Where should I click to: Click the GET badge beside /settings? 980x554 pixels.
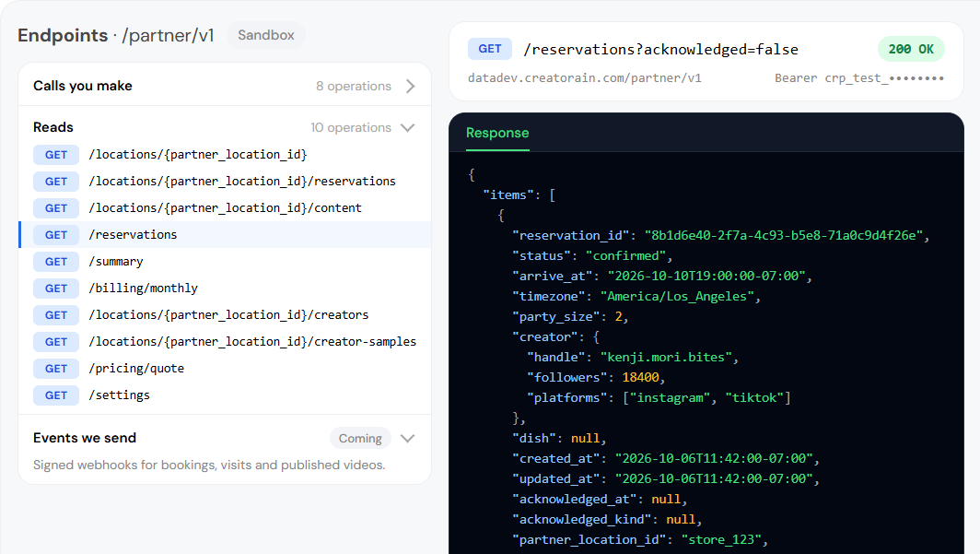click(x=56, y=395)
